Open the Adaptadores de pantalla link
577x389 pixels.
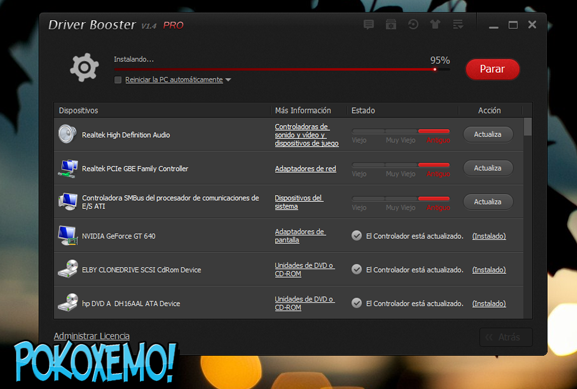tap(300, 236)
